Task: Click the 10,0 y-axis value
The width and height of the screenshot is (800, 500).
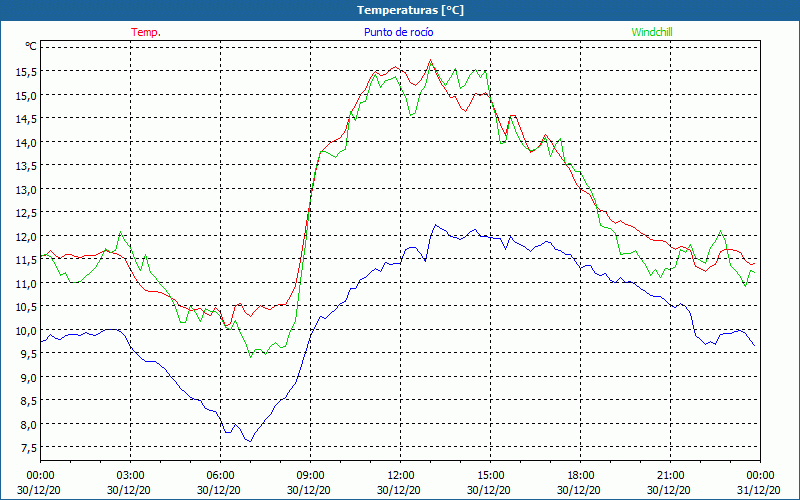Action: click(27, 331)
